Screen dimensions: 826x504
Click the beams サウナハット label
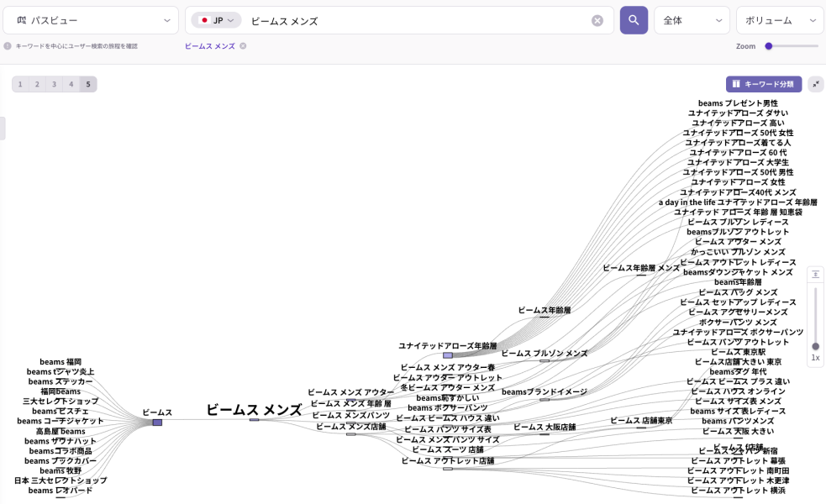(61, 441)
